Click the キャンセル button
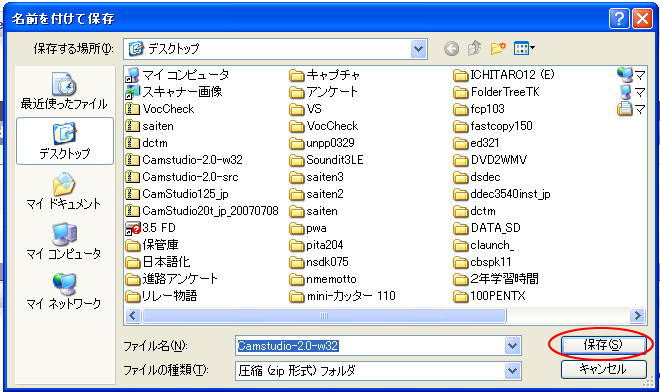The width and height of the screenshot is (660, 392). (604, 369)
